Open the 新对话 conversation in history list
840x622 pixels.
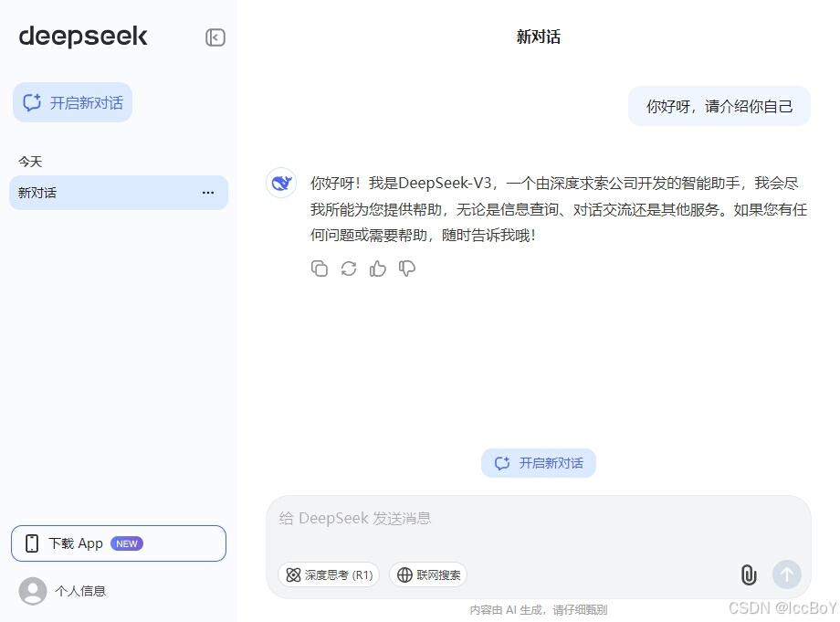click(x=119, y=193)
